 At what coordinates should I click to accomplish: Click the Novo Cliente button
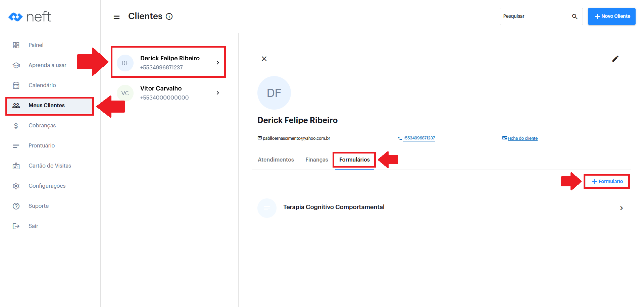[611, 16]
